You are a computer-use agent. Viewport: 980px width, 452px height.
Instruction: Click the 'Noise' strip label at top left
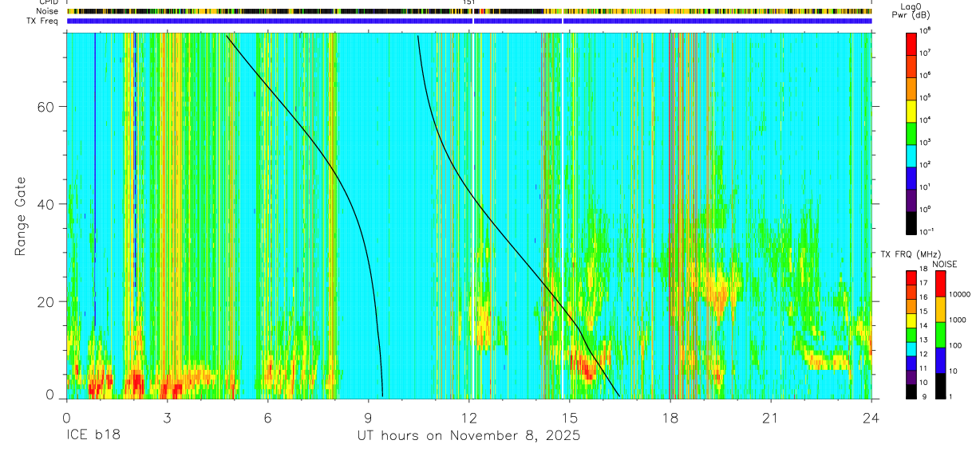[x=47, y=12]
